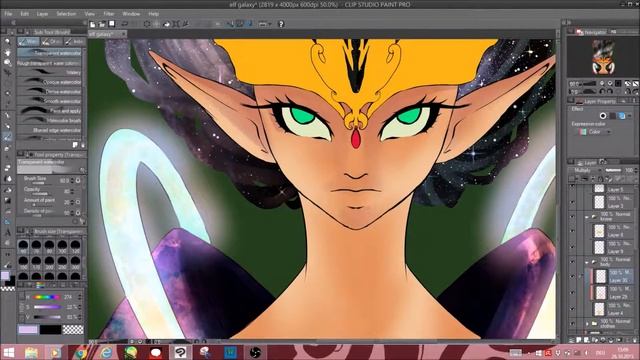Toggle visibility of Layer 8
The width and height of the screenshot is (640, 360).
coord(572,231)
